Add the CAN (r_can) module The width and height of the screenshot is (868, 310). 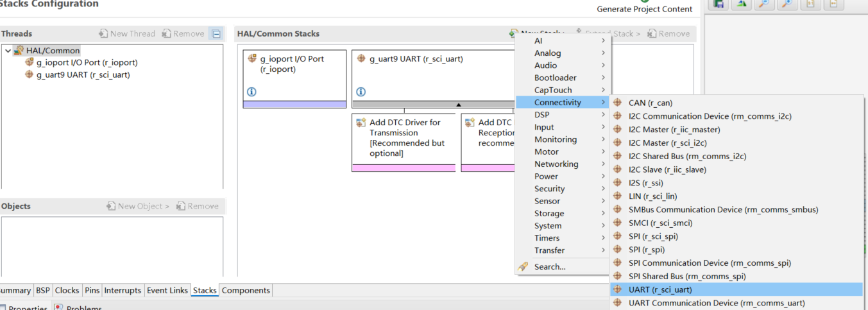736,103
